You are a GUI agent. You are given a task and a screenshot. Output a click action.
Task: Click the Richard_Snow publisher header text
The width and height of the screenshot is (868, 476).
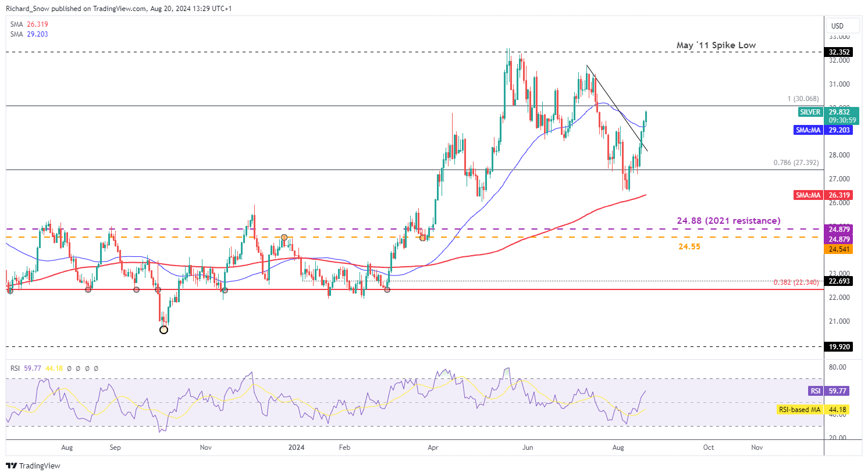(119, 9)
